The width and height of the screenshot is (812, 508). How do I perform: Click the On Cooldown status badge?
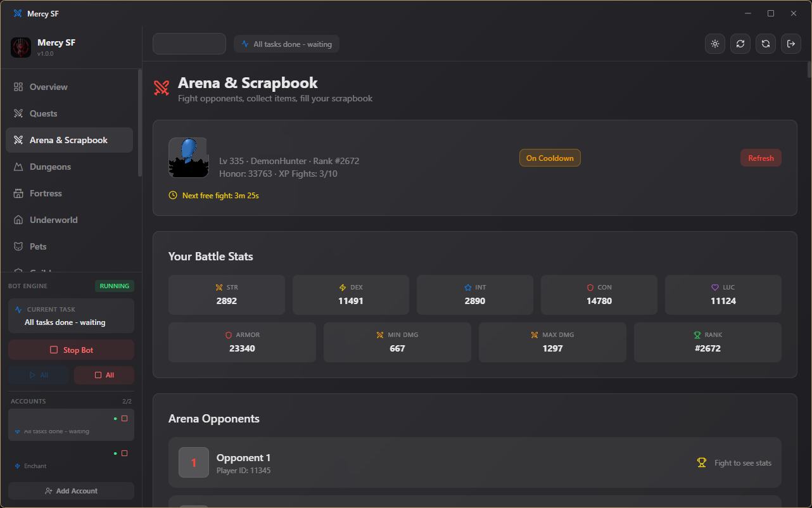pos(550,158)
